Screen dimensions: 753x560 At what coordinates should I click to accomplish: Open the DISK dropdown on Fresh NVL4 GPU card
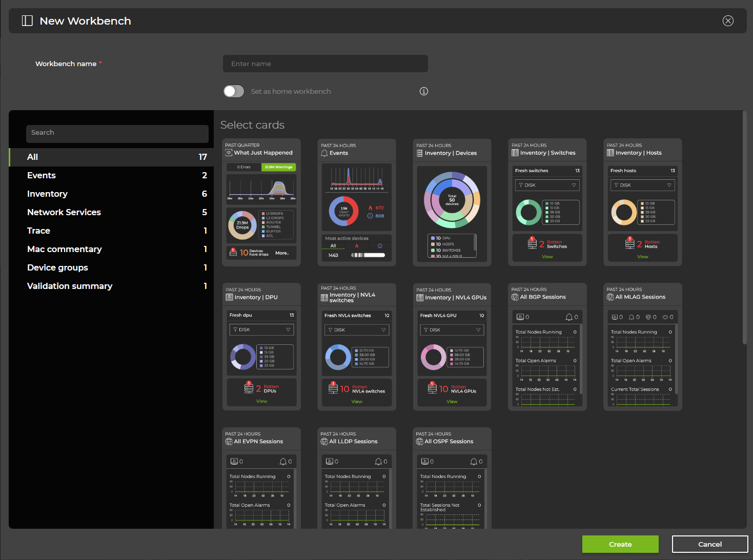(452, 330)
